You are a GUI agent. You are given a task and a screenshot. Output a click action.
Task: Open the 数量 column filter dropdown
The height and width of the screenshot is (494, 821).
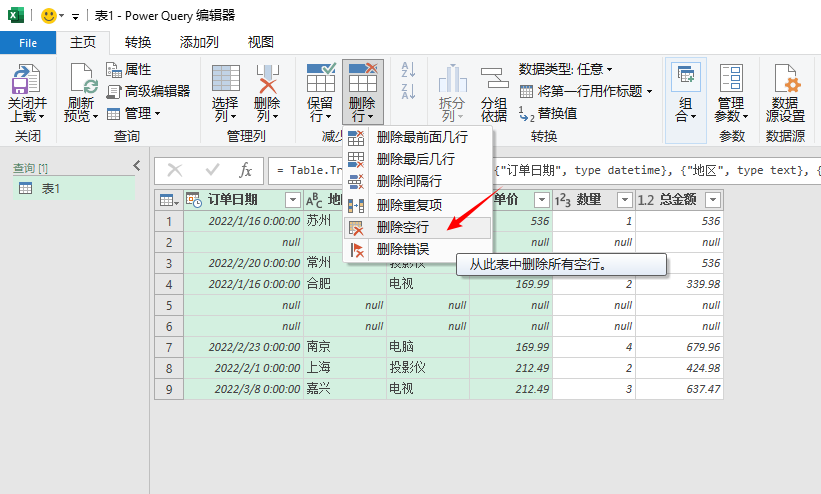pos(625,200)
